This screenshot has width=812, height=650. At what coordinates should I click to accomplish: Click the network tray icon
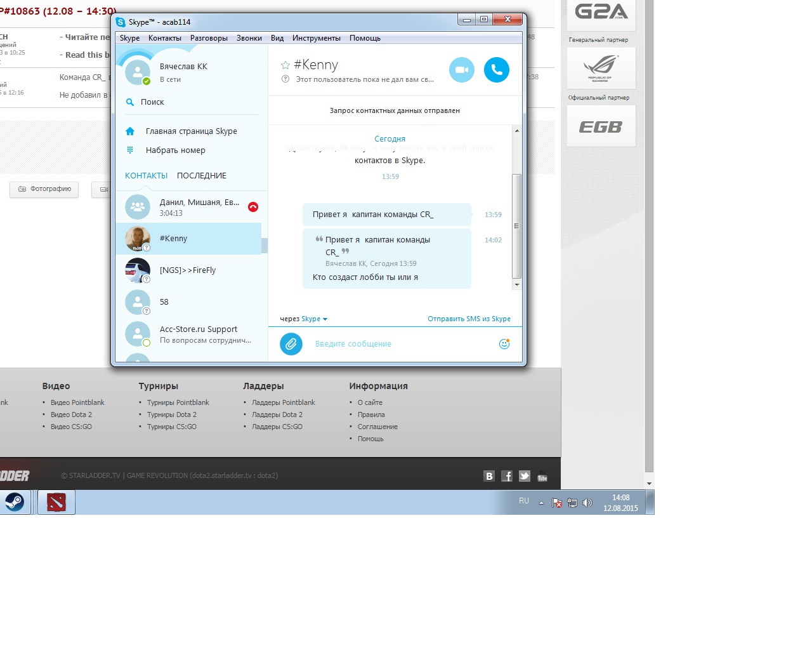(x=572, y=503)
